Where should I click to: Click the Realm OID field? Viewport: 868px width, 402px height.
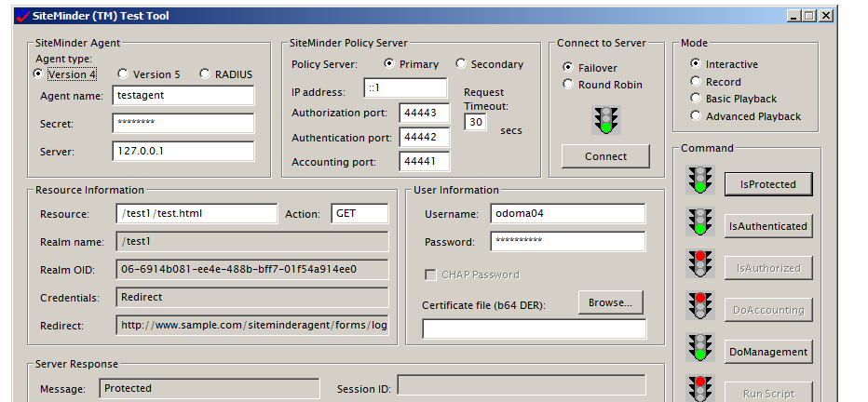(x=252, y=269)
